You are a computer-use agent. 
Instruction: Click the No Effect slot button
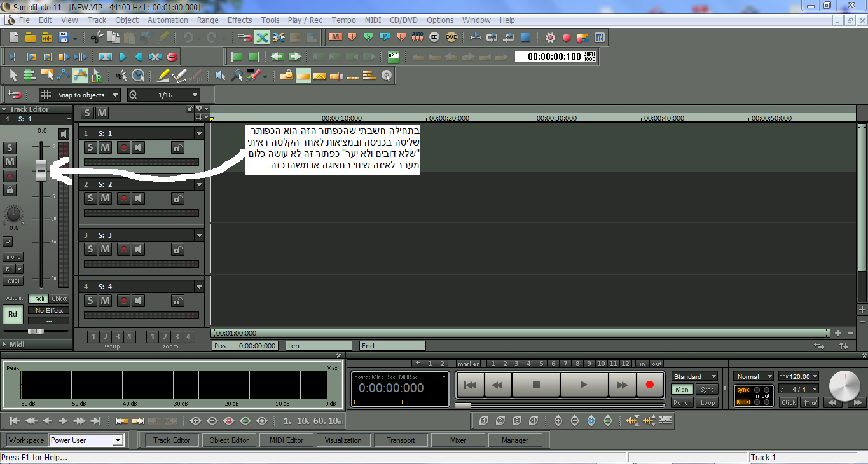point(49,311)
